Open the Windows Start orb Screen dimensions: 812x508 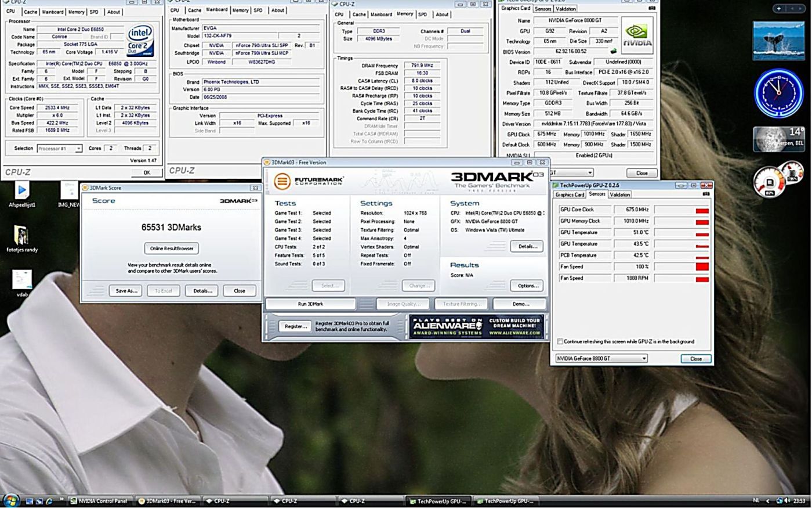click(x=11, y=500)
